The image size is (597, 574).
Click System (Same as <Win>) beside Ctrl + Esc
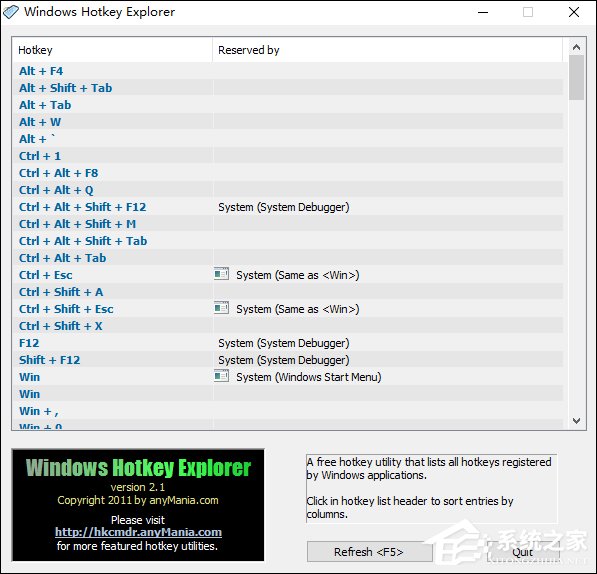[297, 275]
